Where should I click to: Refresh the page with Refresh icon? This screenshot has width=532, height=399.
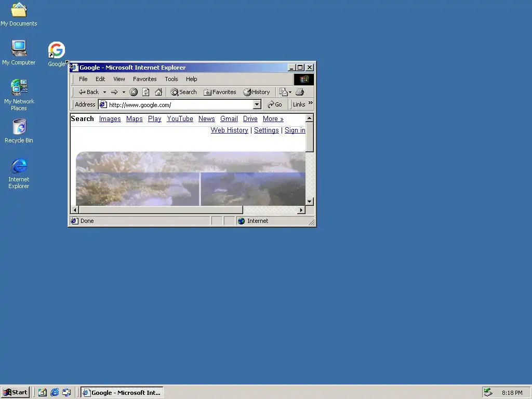(x=146, y=92)
